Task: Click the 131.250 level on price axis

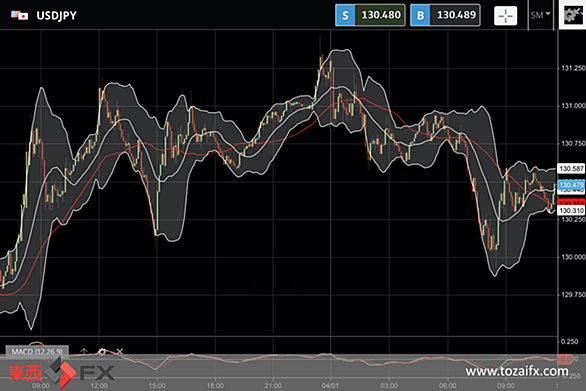Action: tap(573, 68)
